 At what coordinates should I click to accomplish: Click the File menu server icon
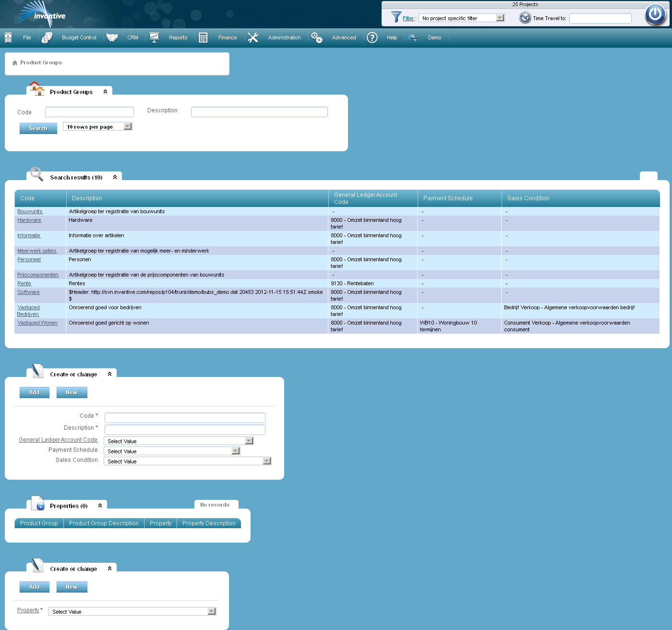click(x=8, y=37)
